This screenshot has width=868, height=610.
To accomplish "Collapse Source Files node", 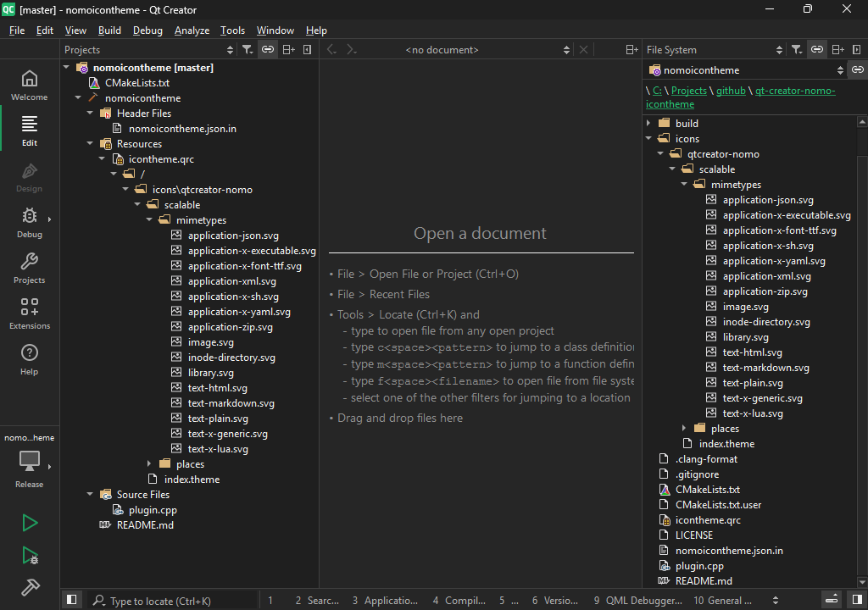I will tap(90, 494).
